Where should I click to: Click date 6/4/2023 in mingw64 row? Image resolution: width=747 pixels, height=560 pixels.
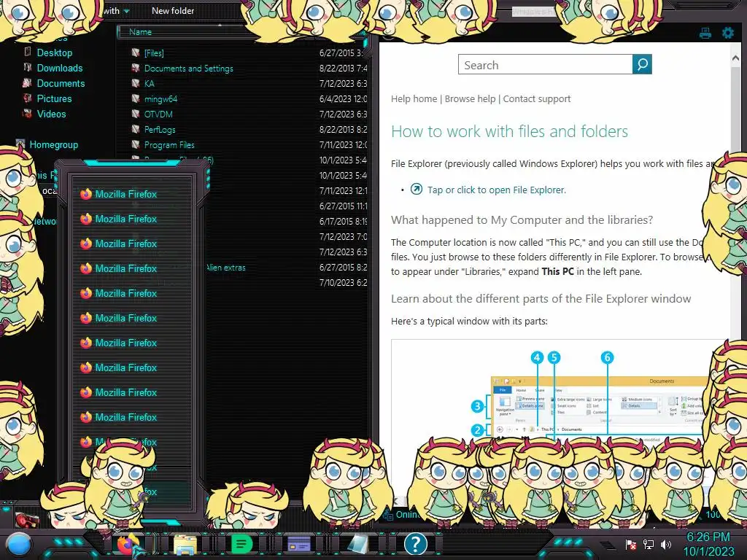tap(343, 98)
